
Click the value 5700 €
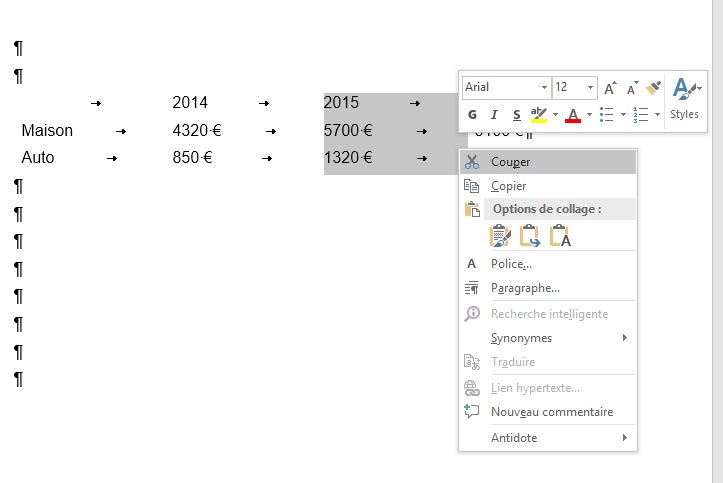348,130
